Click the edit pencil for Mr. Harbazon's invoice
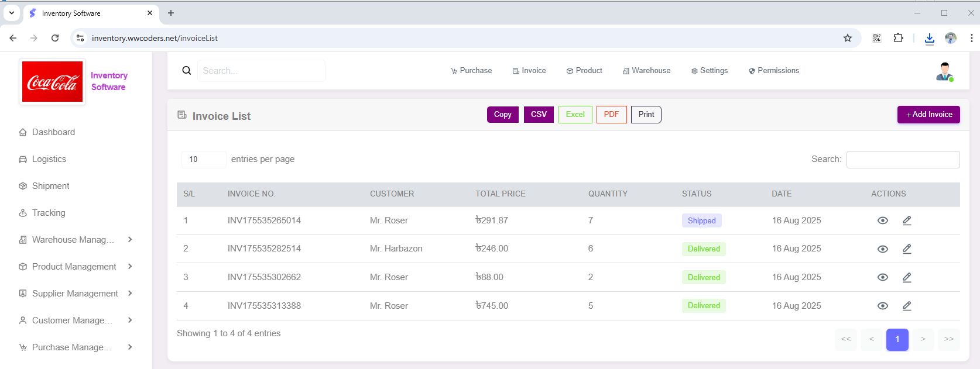Image resolution: width=980 pixels, height=369 pixels. pos(907,249)
